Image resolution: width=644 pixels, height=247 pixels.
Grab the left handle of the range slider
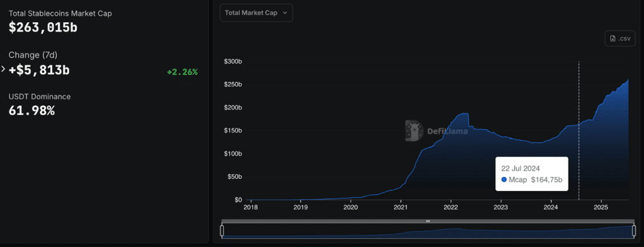(222, 231)
